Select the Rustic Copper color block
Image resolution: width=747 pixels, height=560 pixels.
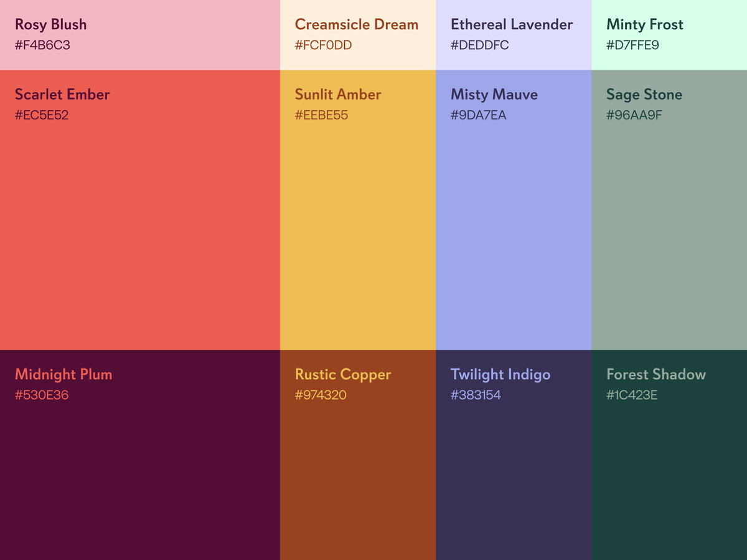coord(358,455)
